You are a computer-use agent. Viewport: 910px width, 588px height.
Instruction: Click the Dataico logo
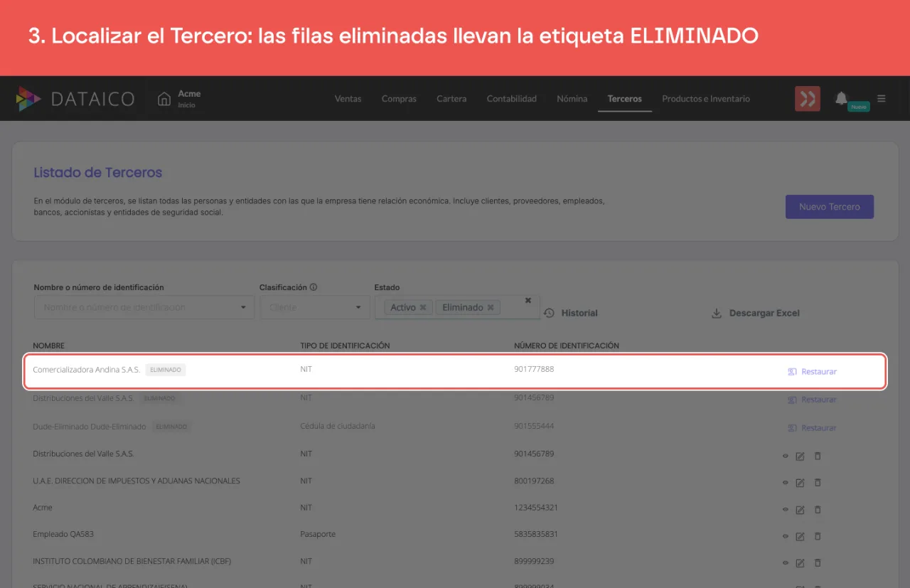[x=75, y=99]
